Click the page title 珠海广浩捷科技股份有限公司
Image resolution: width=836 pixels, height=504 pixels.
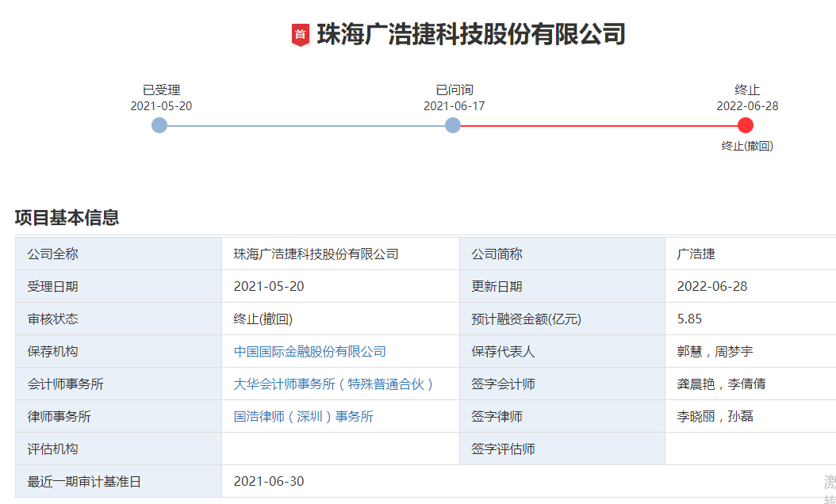click(x=471, y=34)
